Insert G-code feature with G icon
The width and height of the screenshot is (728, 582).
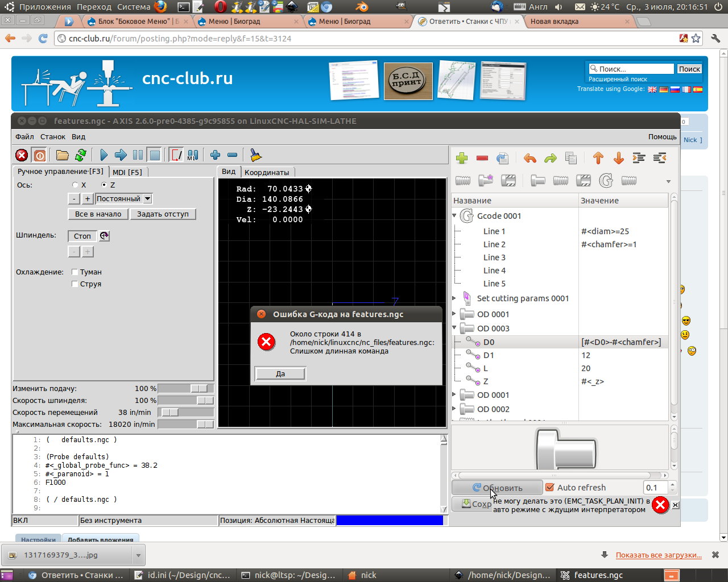606,181
